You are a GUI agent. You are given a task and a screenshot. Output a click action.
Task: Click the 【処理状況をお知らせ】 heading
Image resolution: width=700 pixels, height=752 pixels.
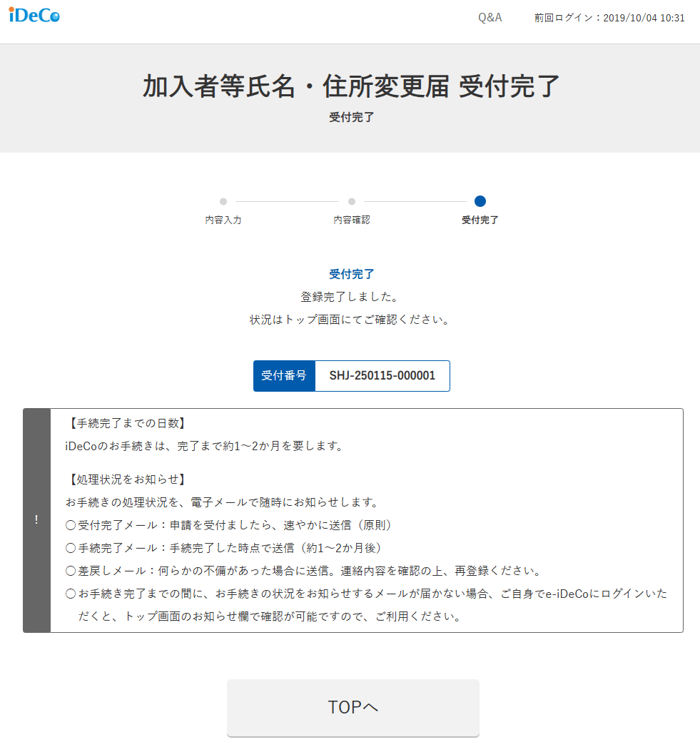coord(126,479)
